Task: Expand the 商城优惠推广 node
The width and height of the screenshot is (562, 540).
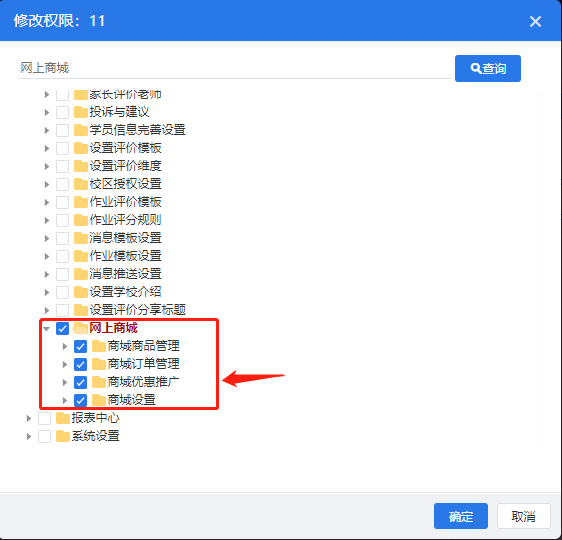Action: pyautogui.click(x=65, y=382)
